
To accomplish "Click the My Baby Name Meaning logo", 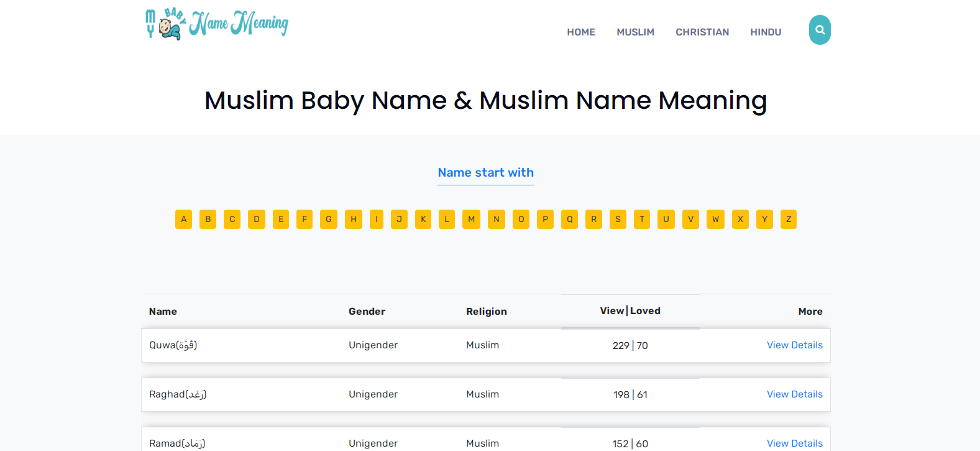I will coord(216,24).
